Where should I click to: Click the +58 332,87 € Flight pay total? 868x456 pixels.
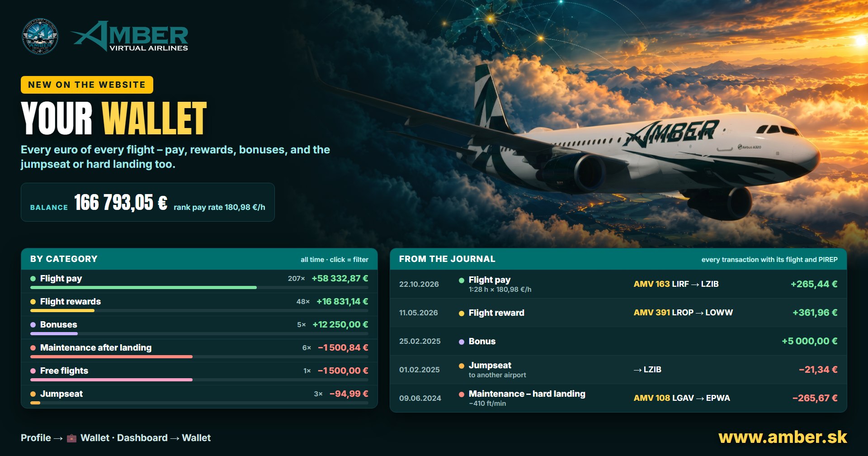pos(340,279)
